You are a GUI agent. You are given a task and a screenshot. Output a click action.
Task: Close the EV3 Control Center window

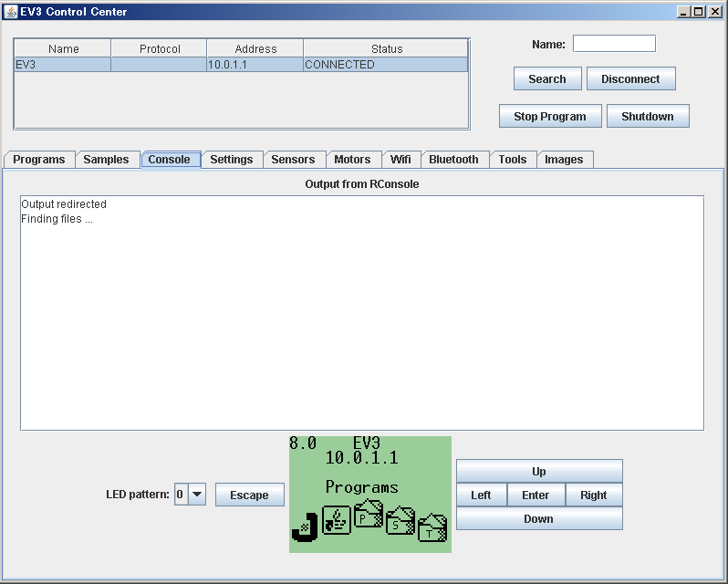715,12
